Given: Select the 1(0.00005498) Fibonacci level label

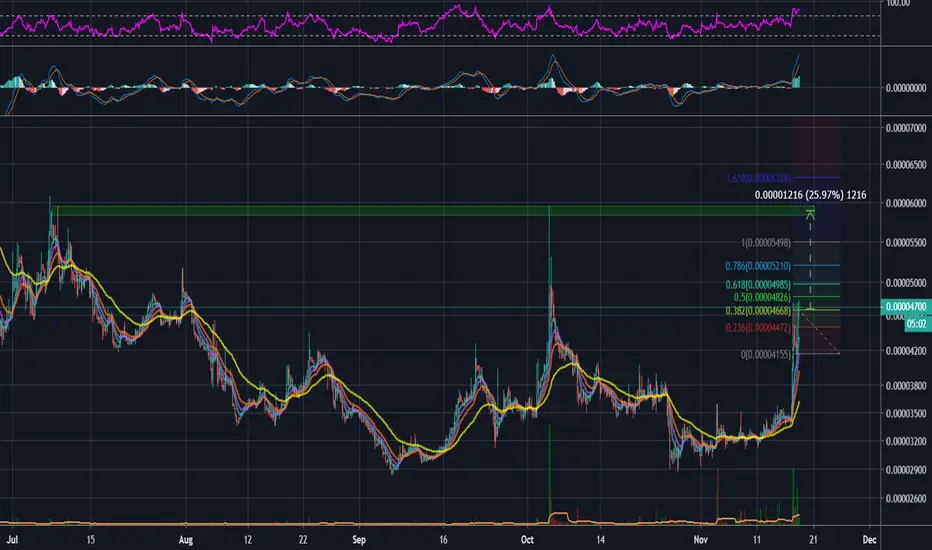Looking at the screenshot, I should click(766, 243).
